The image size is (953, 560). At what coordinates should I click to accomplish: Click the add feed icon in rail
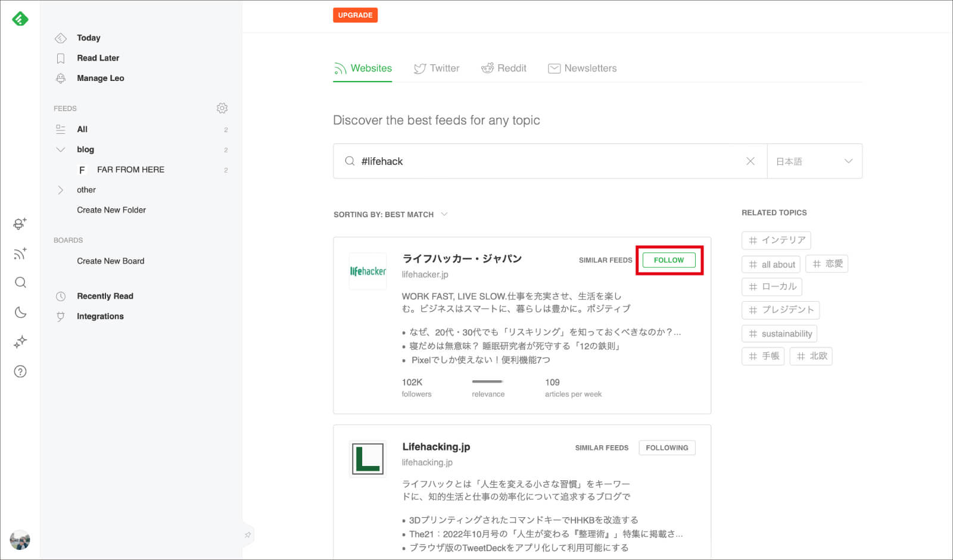pos(20,254)
